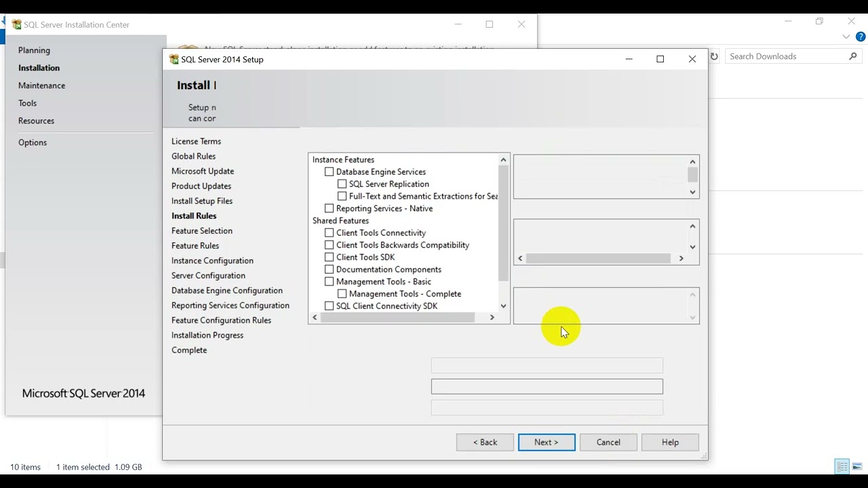Click feature list vertical scrollbar thumb
Image resolution: width=868 pixels, height=488 pixels.
click(x=503, y=224)
